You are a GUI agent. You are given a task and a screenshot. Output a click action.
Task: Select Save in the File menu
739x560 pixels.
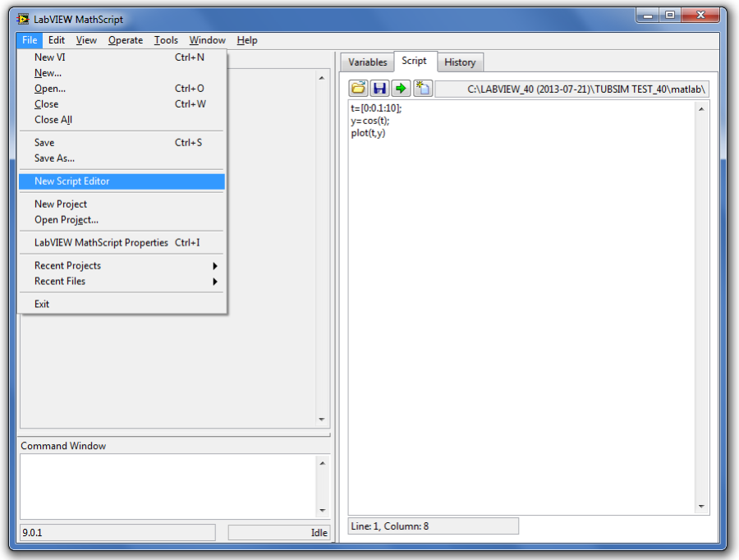122,142
